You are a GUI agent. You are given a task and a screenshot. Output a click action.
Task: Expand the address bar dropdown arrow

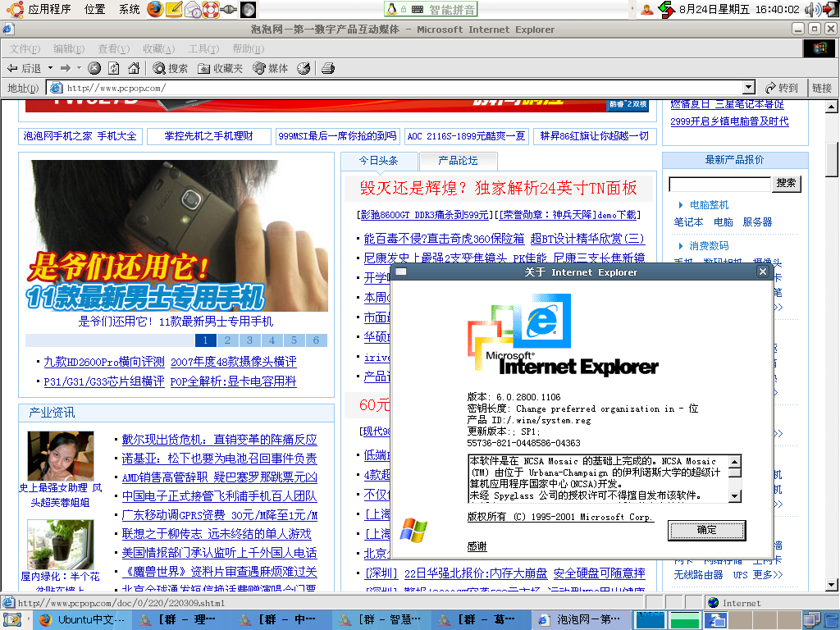(748, 88)
